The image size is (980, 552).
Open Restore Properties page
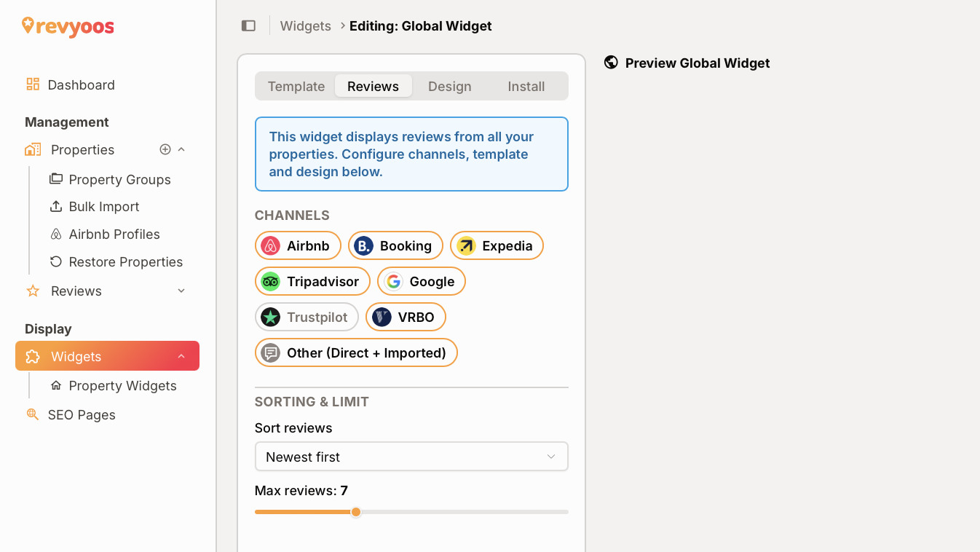pos(125,261)
